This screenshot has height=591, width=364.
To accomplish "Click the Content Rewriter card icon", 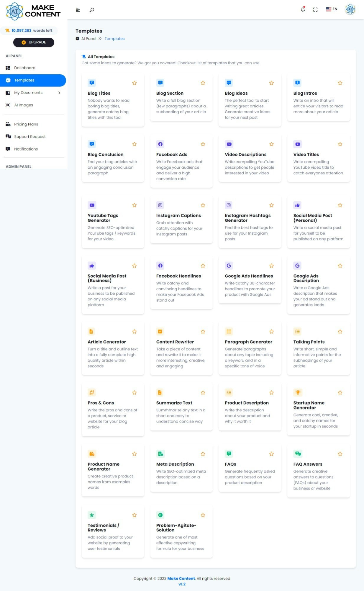I will [x=160, y=332].
